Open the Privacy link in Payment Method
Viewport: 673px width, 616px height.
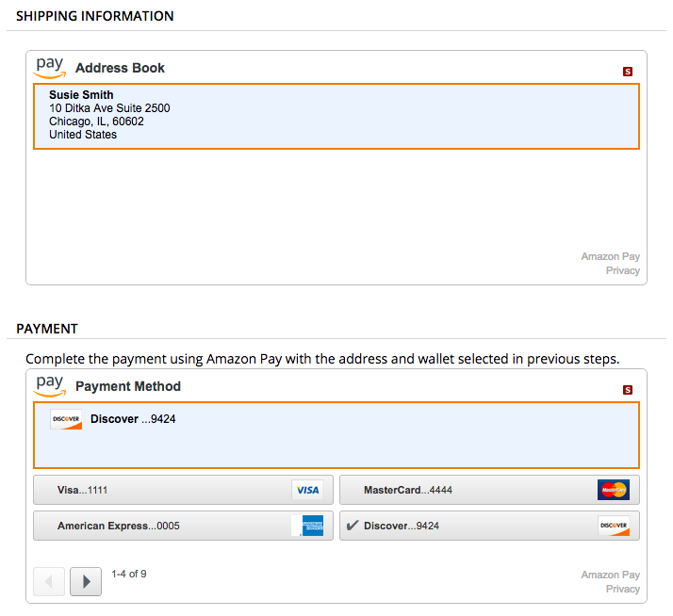click(x=623, y=589)
